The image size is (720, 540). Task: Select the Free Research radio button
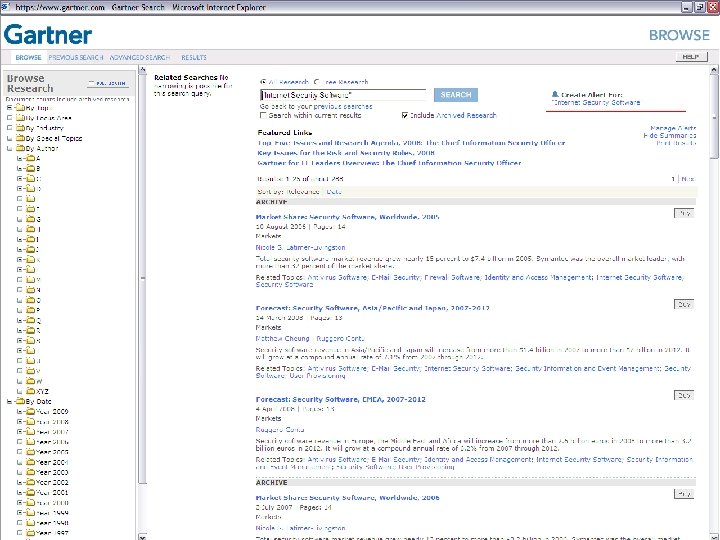316,82
